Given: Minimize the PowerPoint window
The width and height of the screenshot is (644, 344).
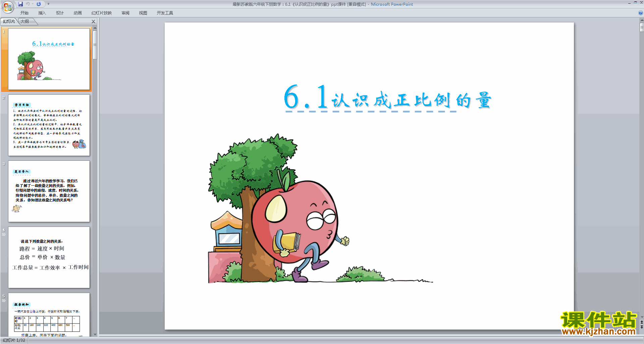Looking at the screenshot, I should pos(629,3).
